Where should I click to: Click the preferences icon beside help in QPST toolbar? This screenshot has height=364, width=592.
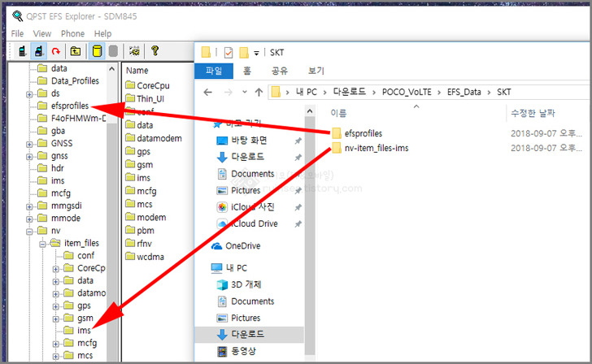134,51
